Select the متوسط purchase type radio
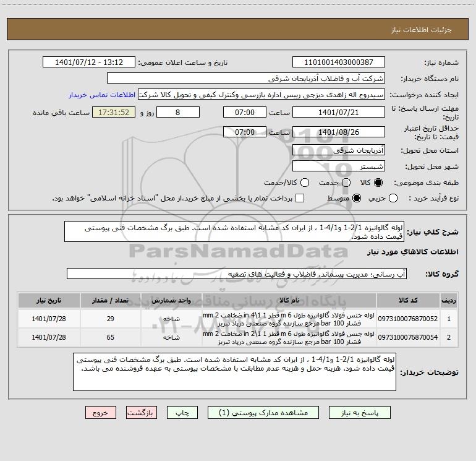Image resolution: width=476 pixels, height=461 pixels. (x=357, y=198)
